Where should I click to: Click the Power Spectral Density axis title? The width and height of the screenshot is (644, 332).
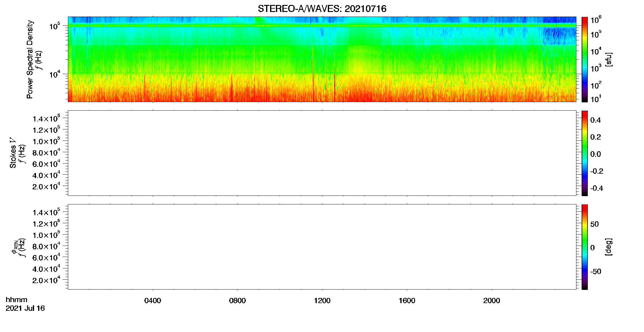pos(30,59)
